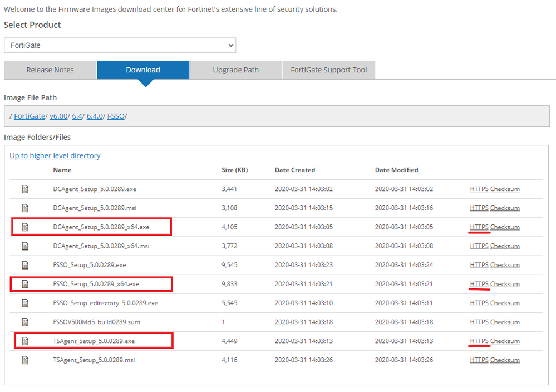Click file icon for TSAgent_Setup_5.0.0289.exe
The image size is (556, 392).
point(25,341)
